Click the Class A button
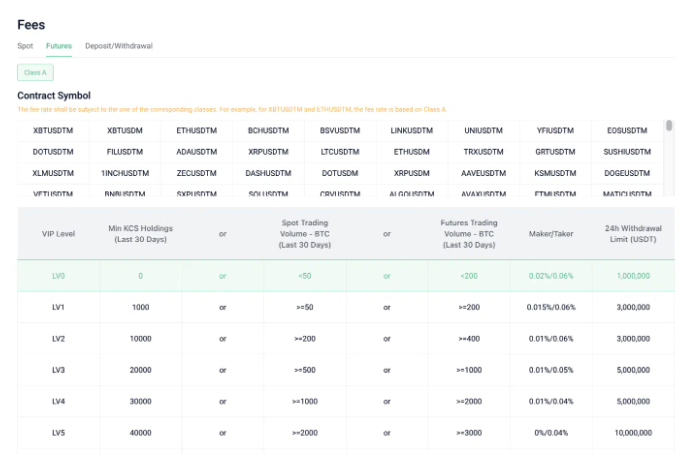The height and width of the screenshot is (465, 693). pos(35,72)
